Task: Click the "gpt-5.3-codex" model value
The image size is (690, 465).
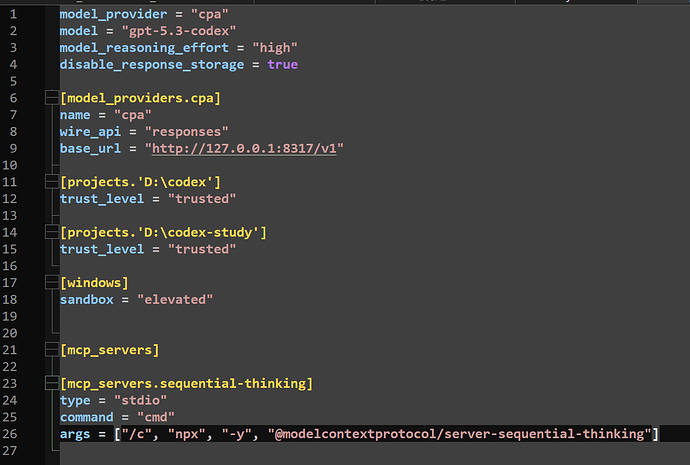Action: coord(179,31)
